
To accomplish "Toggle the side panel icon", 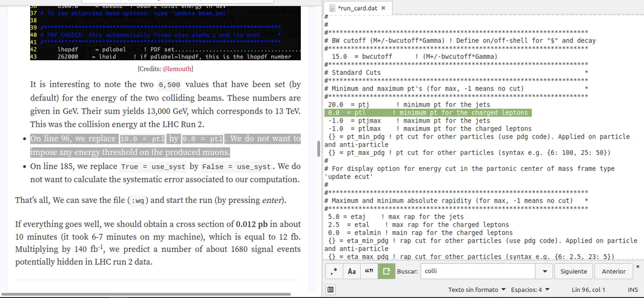I will (x=331, y=289).
